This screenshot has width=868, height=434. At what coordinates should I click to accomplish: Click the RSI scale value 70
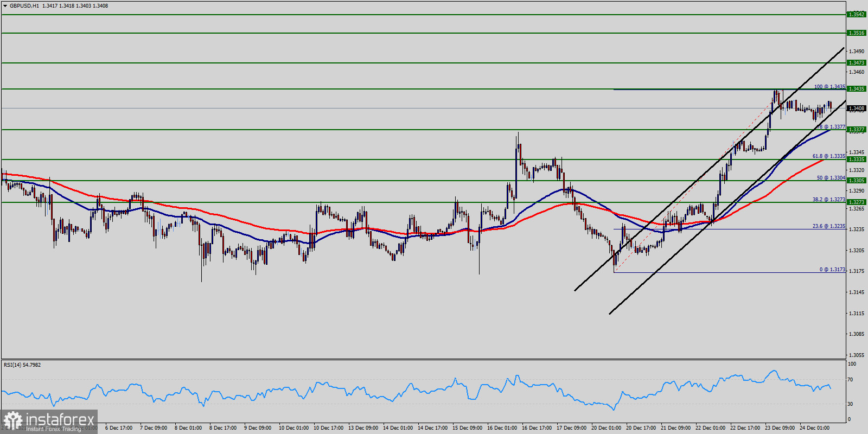(x=850, y=380)
